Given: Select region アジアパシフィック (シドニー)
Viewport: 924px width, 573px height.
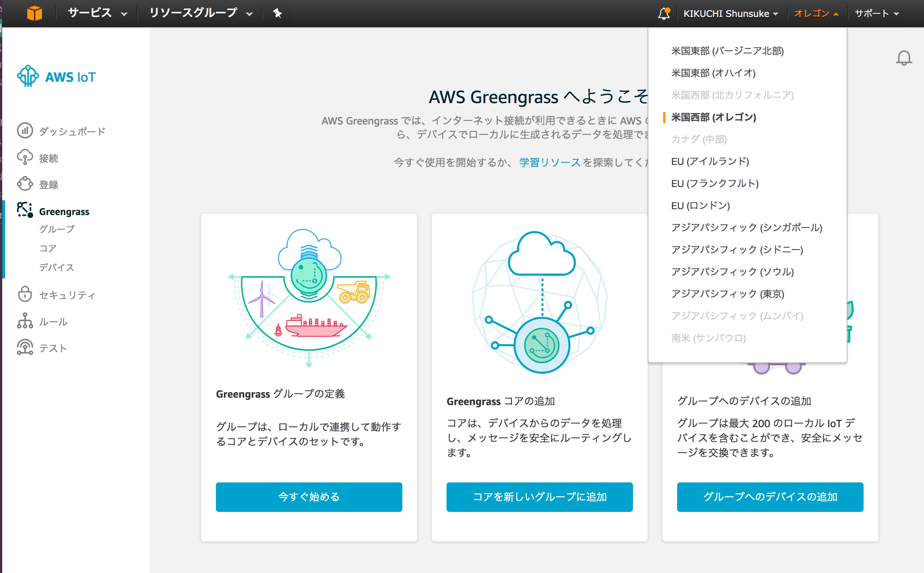Looking at the screenshot, I should pos(737,249).
